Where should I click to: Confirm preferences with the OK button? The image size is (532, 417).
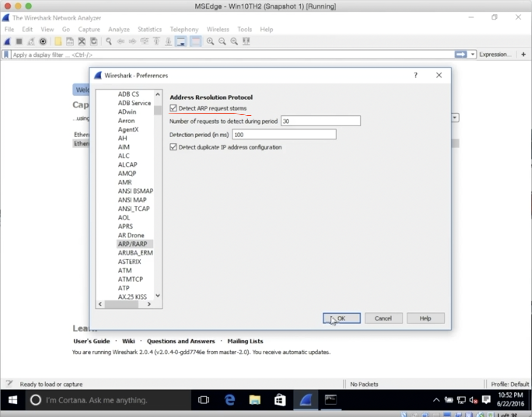click(341, 318)
